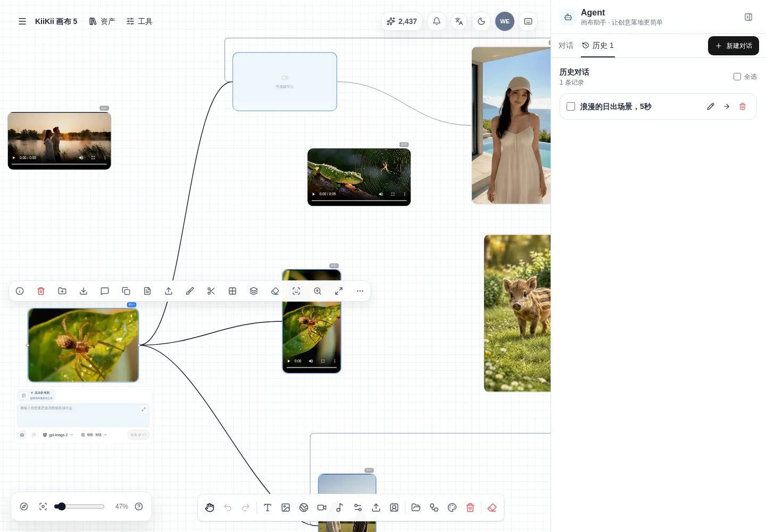Screen dimensions: 766x532
Task: Open the brush paint edit tool
Action: pos(190,291)
